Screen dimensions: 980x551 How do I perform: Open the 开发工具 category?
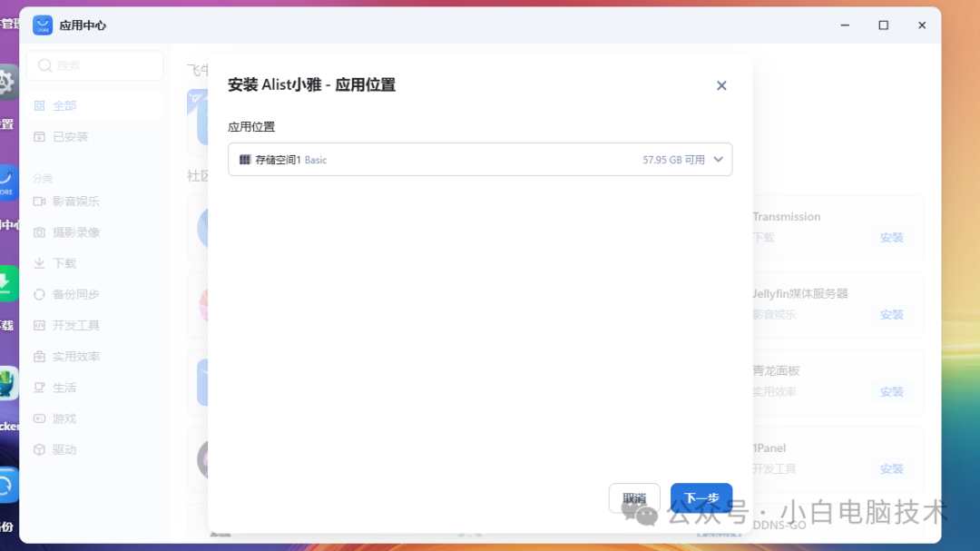coord(95,326)
